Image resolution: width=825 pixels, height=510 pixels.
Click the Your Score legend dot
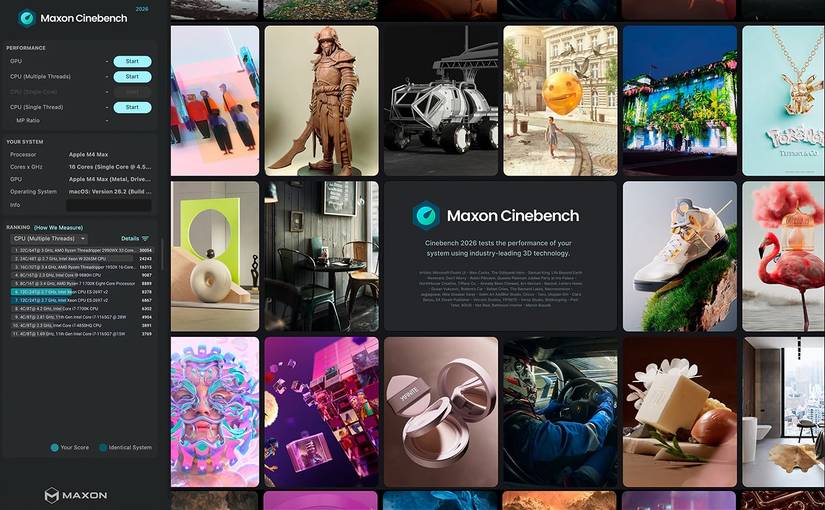54,447
